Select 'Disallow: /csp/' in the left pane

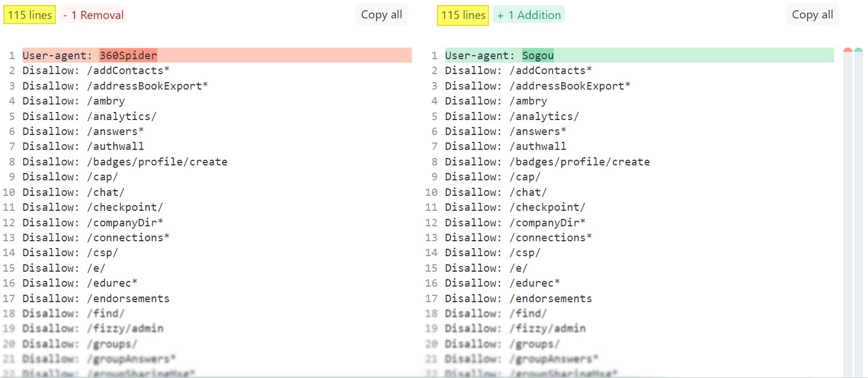70,253
